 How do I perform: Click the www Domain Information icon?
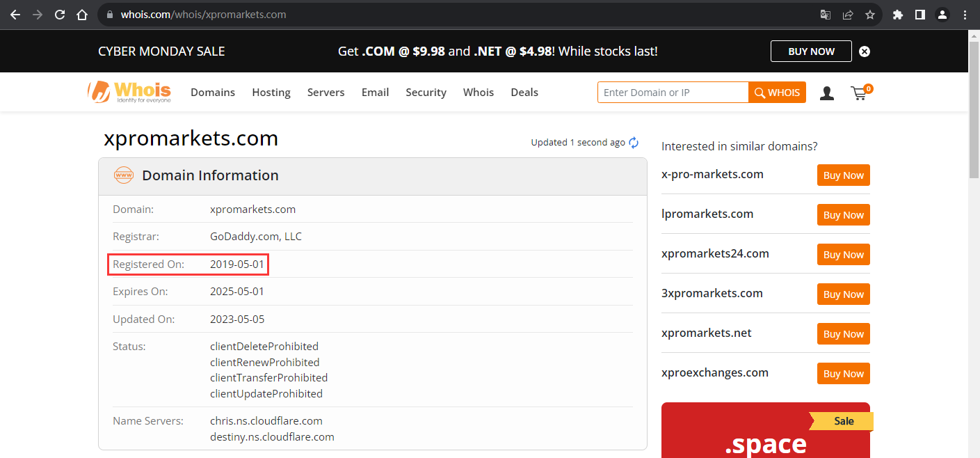tap(124, 175)
